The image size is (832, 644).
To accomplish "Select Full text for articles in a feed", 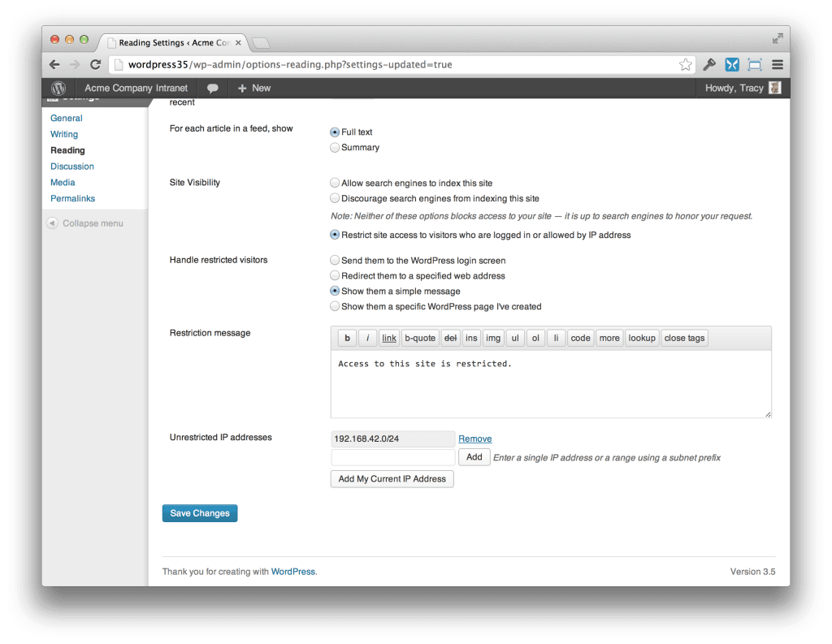I will (335, 132).
